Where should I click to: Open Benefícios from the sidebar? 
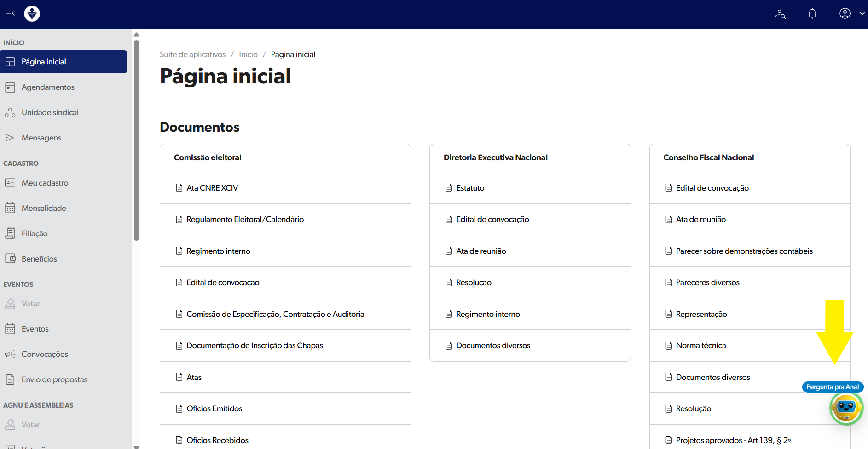pyautogui.click(x=39, y=259)
